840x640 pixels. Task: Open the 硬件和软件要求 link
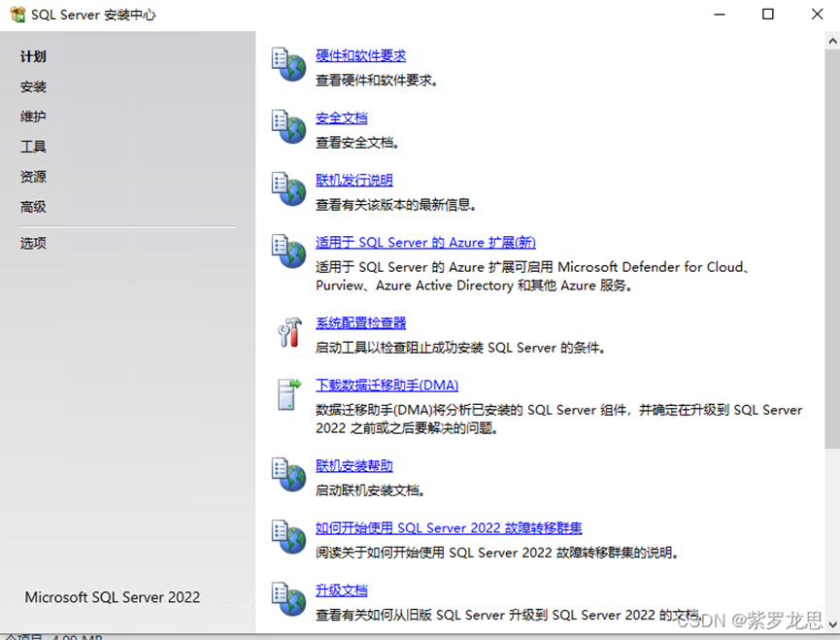[360, 55]
